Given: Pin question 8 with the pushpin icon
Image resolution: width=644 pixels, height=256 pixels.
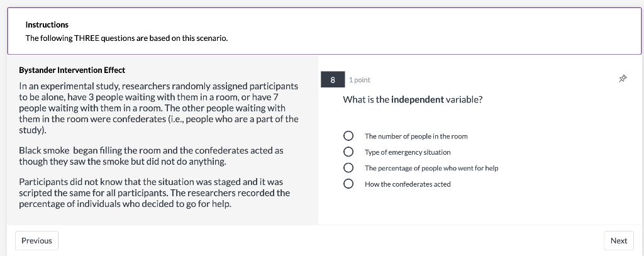Looking at the screenshot, I should pyautogui.click(x=622, y=79).
